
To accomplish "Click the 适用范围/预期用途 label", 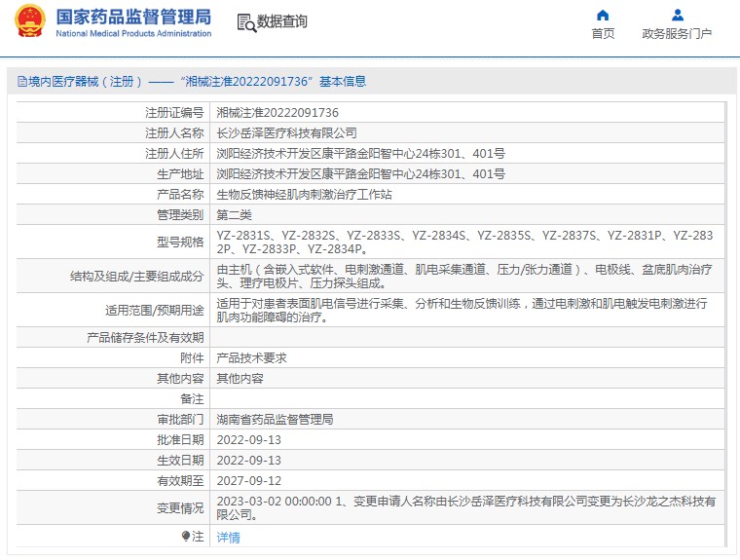I will coord(154,311).
